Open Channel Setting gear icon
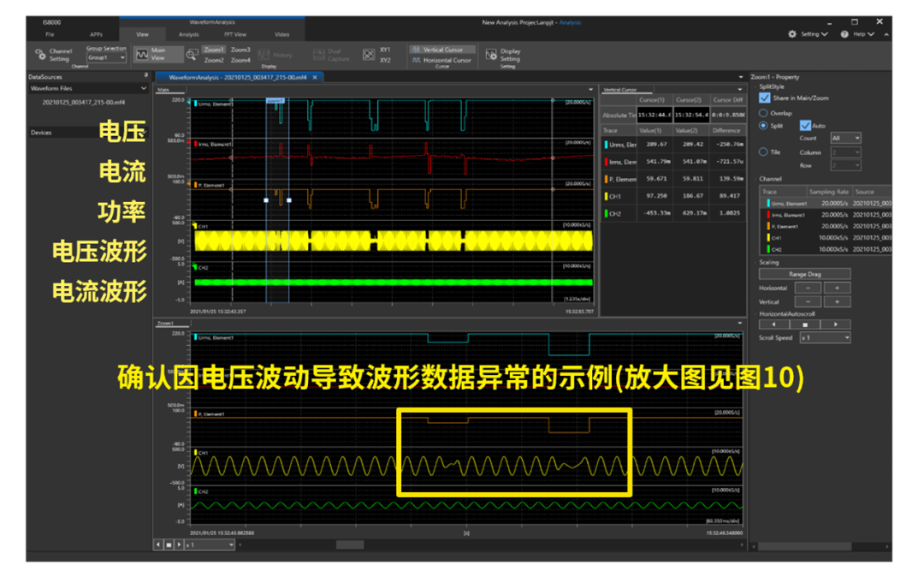The image size is (924, 577). tap(40, 55)
